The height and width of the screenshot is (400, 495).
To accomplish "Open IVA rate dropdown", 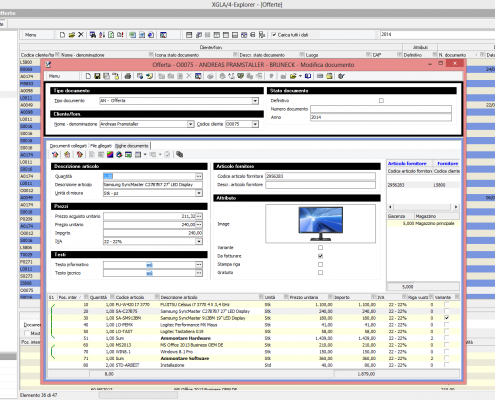I will tap(199, 241).
